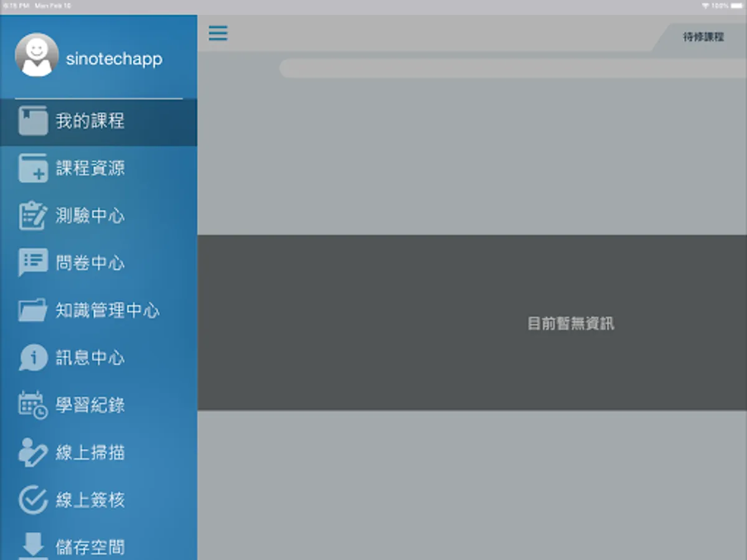The image size is (747, 560).
Task: Toggle the sidebar with the hamburger menu
Action: [218, 34]
